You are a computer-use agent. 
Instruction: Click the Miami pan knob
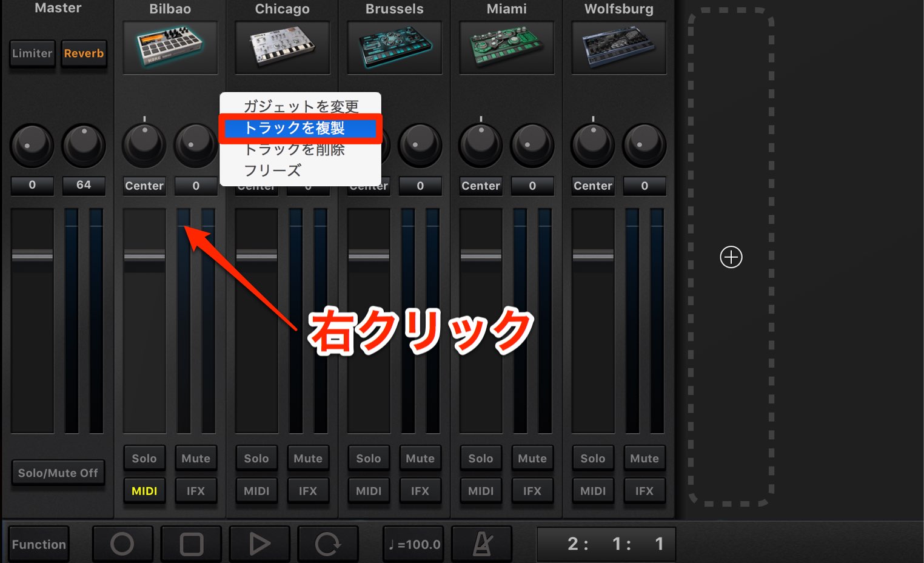tap(481, 146)
